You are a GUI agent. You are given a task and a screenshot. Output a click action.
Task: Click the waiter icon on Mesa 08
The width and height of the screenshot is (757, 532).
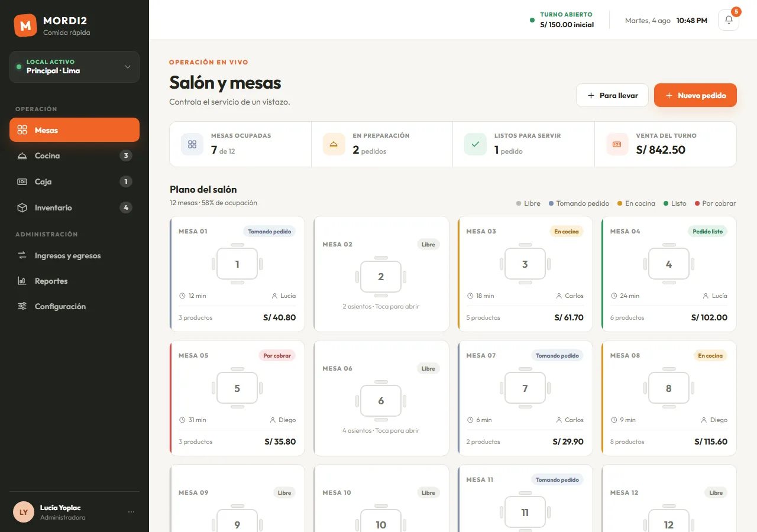(704, 420)
